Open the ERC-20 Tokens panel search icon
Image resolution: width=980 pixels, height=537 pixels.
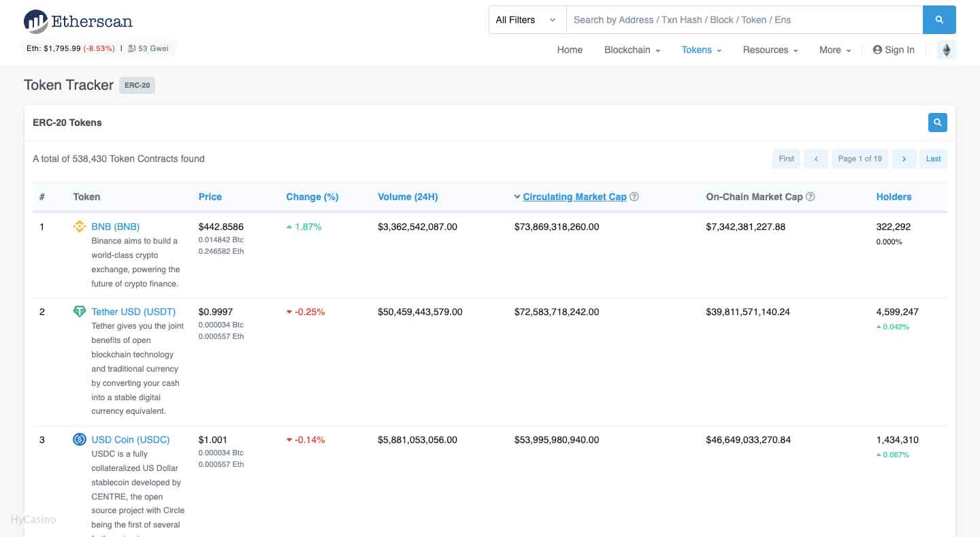937,123
